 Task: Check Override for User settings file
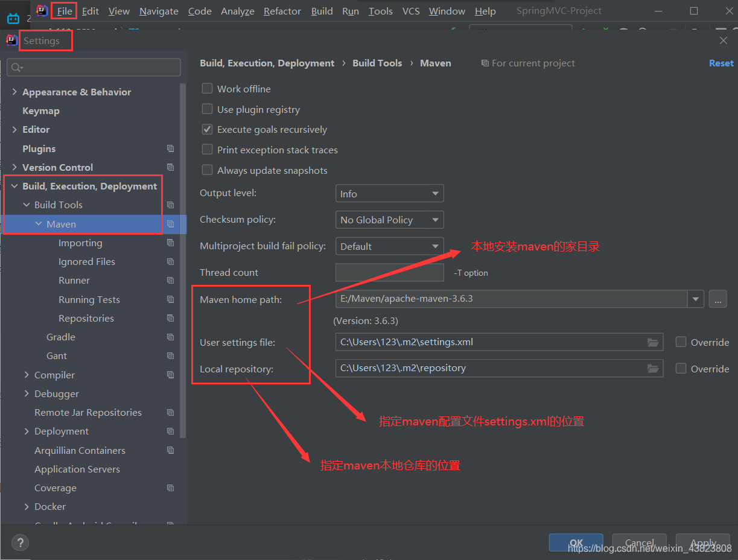(x=681, y=342)
